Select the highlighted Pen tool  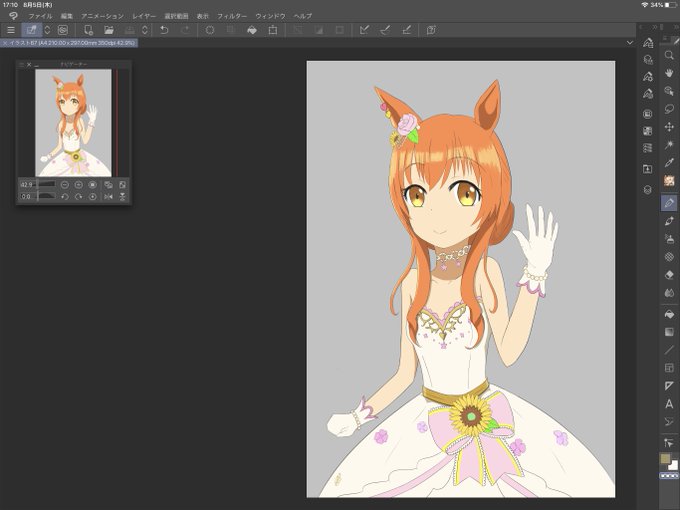click(669, 203)
